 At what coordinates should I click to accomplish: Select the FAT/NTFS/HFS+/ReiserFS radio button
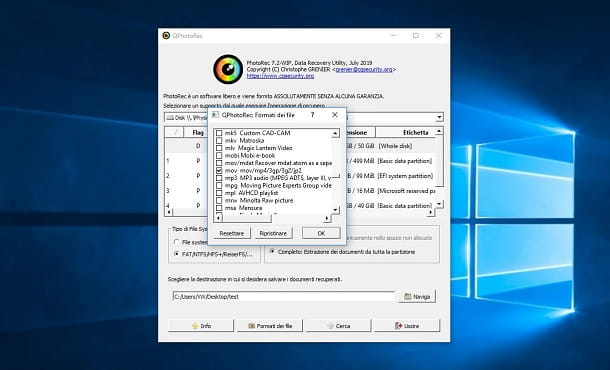(176, 254)
